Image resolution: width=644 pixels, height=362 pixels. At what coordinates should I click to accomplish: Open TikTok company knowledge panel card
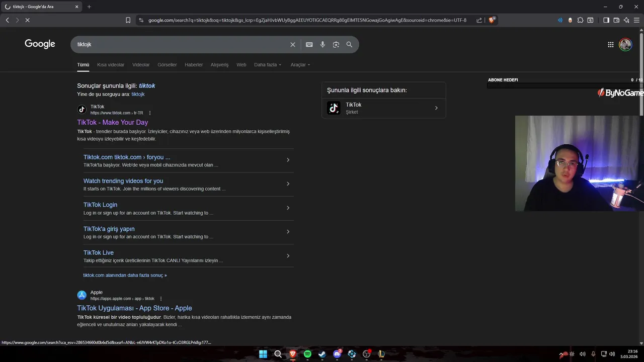coord(383,108)
